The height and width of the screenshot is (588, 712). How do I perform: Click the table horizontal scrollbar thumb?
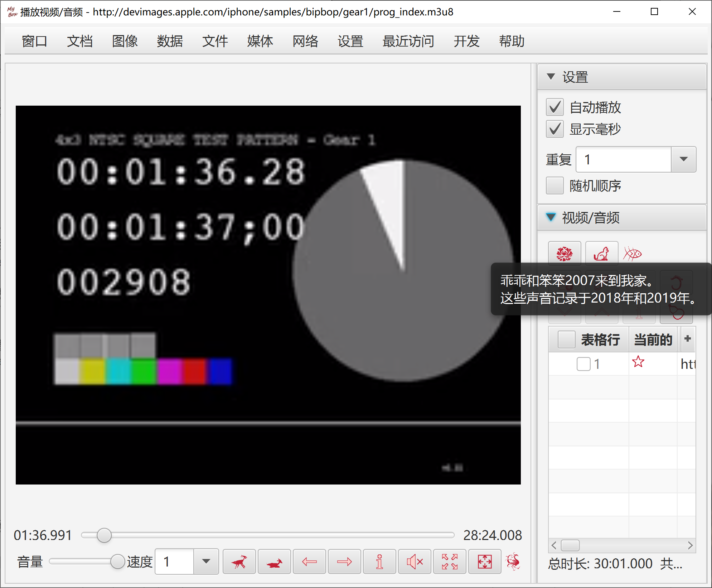tap(570, 545)
